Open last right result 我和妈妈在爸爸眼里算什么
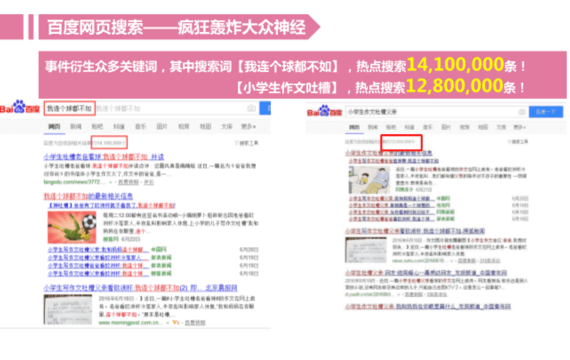The height and width of the screenshot is (360, 570). click(428, 307)
